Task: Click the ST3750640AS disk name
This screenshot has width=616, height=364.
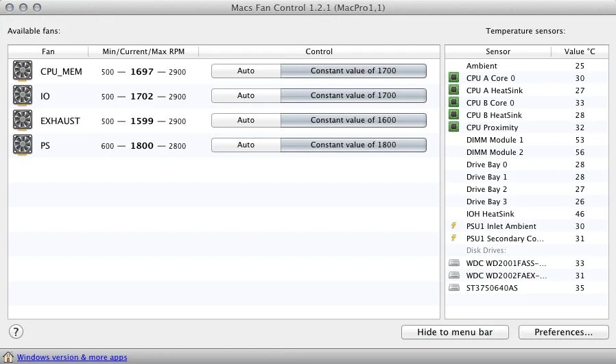Action: (492, 288)
